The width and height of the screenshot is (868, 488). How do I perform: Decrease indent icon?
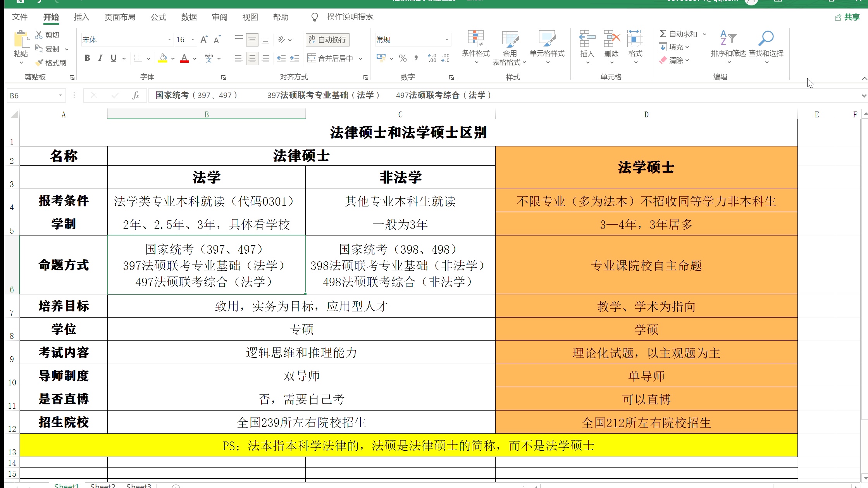point(281,58)
